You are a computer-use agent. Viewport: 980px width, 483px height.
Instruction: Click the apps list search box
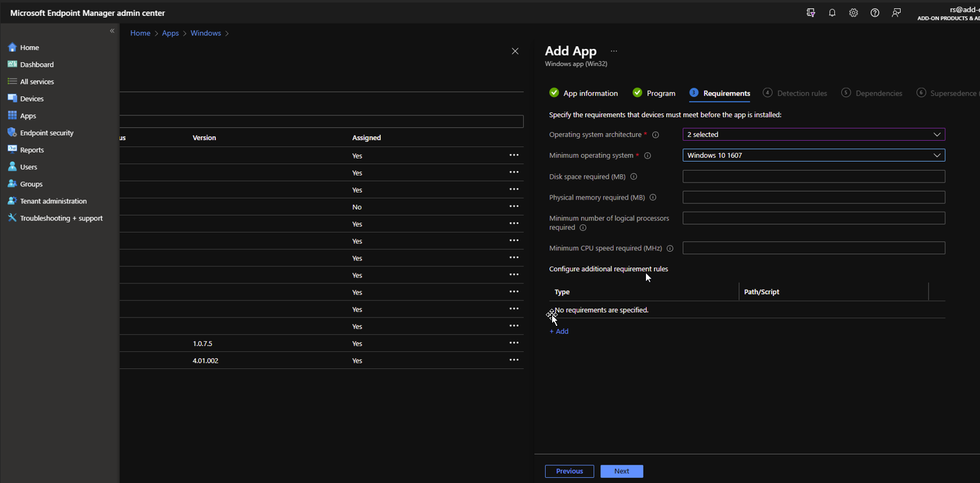(321, 121)
